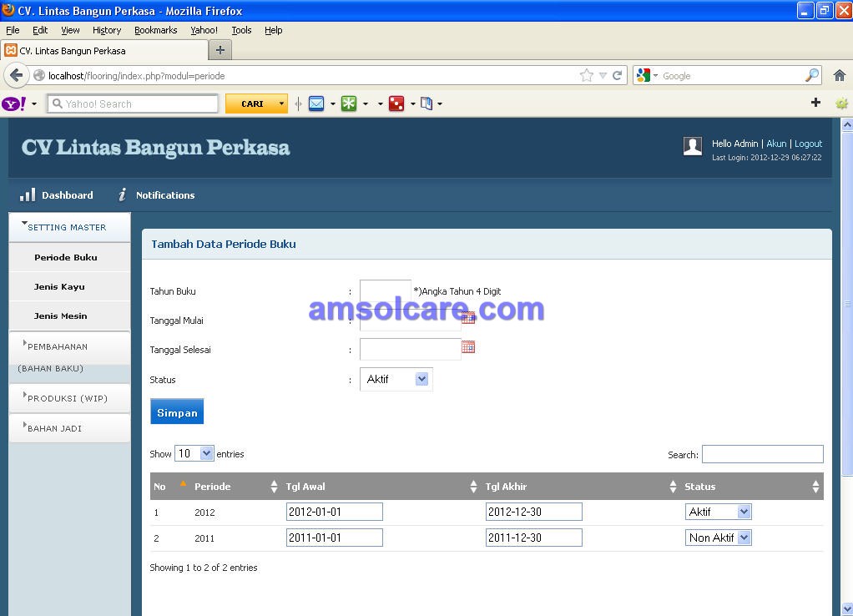Click the Tahun Buku input field
853x616 pixels.
click(385, 291)
